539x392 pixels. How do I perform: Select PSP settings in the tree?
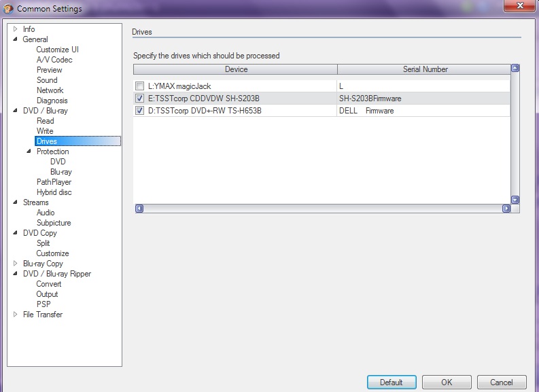click(44, 304)
